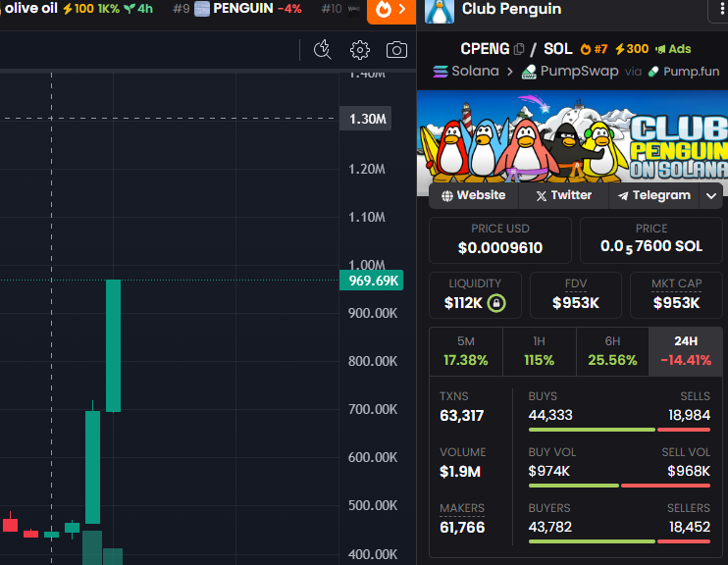Click the Club Penguin token name
Image resolution: width=728 pixels, height=565 pixels.
tap(511, 9)
